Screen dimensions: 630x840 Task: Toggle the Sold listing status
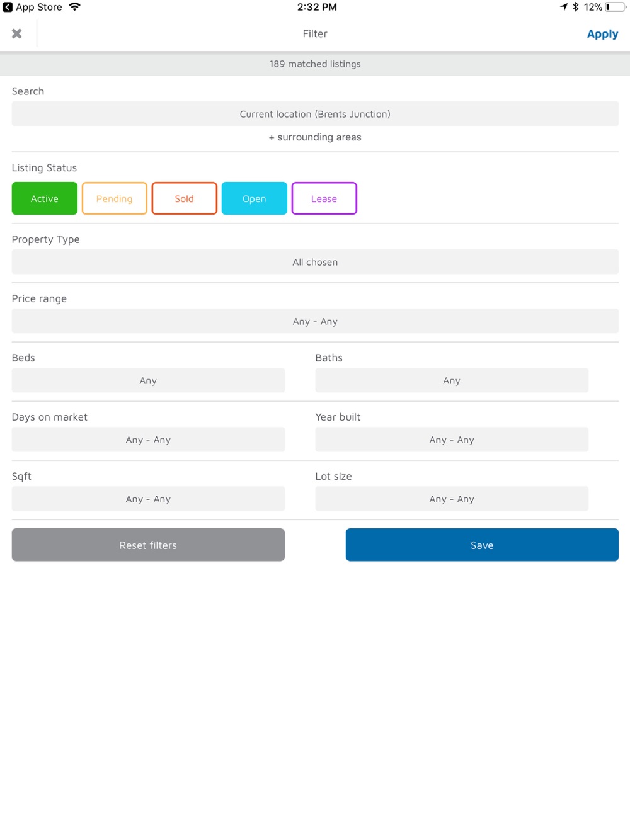[185, 198]
